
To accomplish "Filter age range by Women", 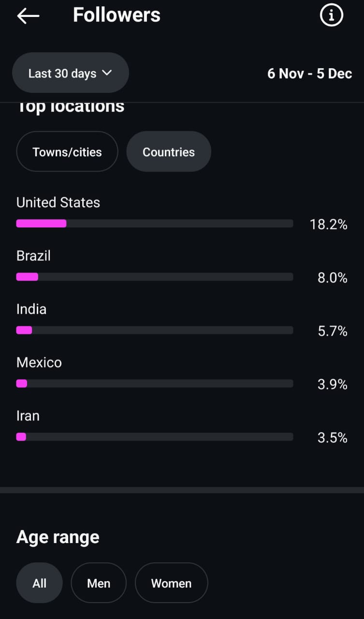I will pos(171,583).
